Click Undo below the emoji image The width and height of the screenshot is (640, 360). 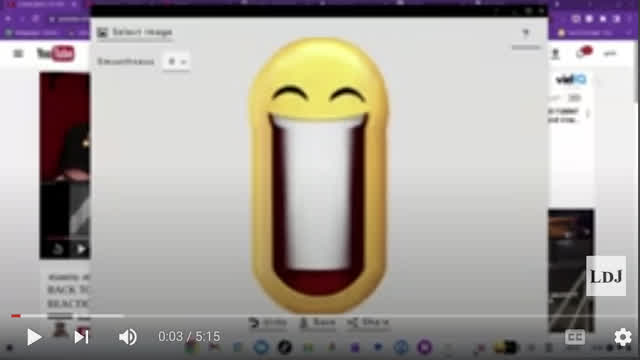click(268, 323)
